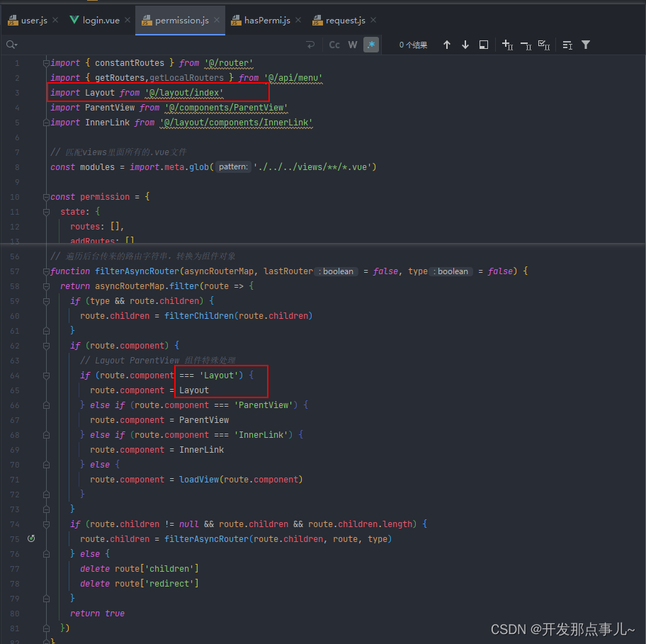Click 'delete route['redirect']' on line 78
Image resolution: width=646 pixels, height=644 pixels.
(x=140, y=584)
